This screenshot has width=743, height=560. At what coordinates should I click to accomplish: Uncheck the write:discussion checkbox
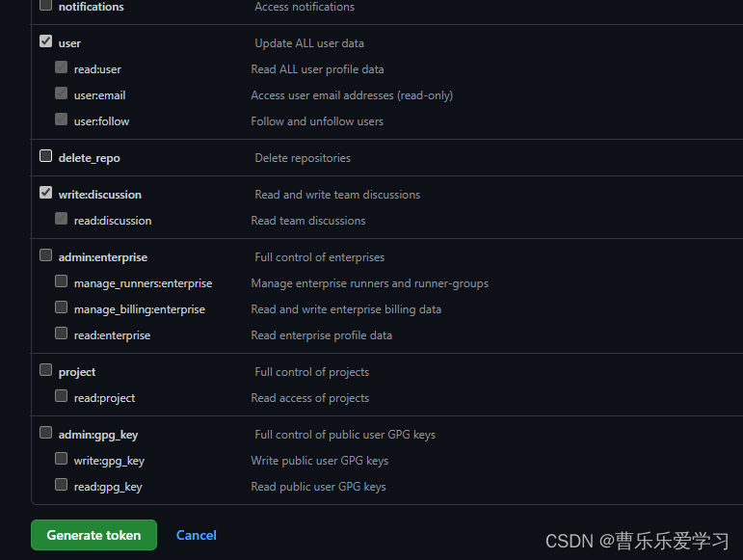(x=46, y=193)
